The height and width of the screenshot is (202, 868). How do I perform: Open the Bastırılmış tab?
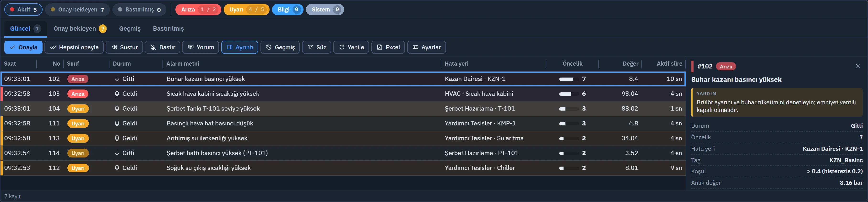[168, 29]
